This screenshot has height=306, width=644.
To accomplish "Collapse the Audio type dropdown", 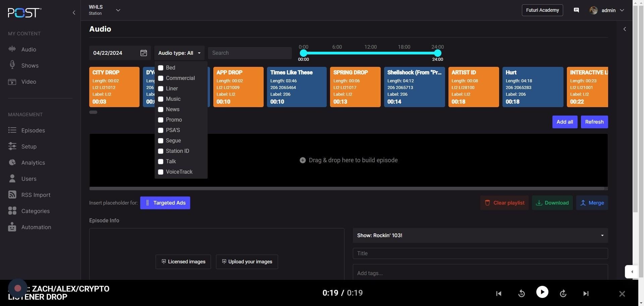I will click(x=179, y=53).
